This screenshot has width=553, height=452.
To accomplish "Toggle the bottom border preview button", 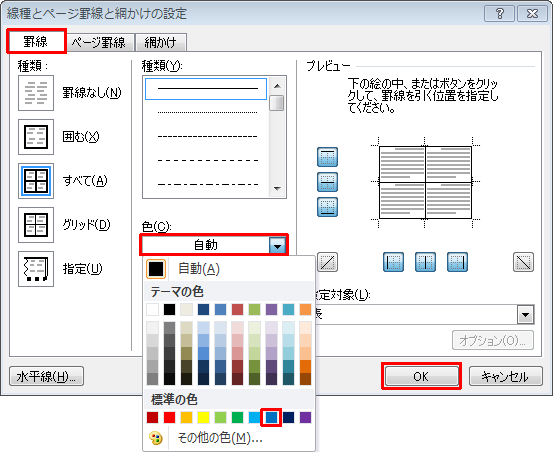I will click(328, 207).
